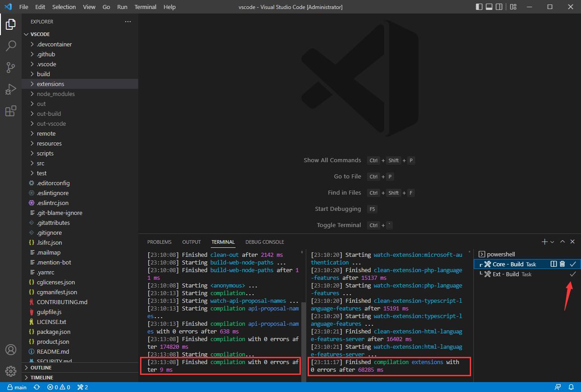The width and height of the screenshot is (581, 392).
Task: Open the README.md file
Action: tap(80, 351)
